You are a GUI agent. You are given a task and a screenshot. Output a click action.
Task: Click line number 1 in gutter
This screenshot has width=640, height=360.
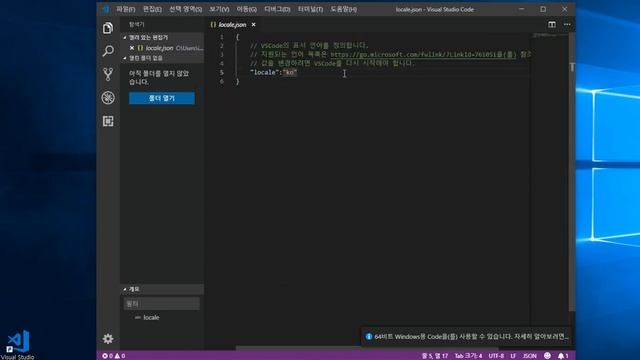[222, 37]
